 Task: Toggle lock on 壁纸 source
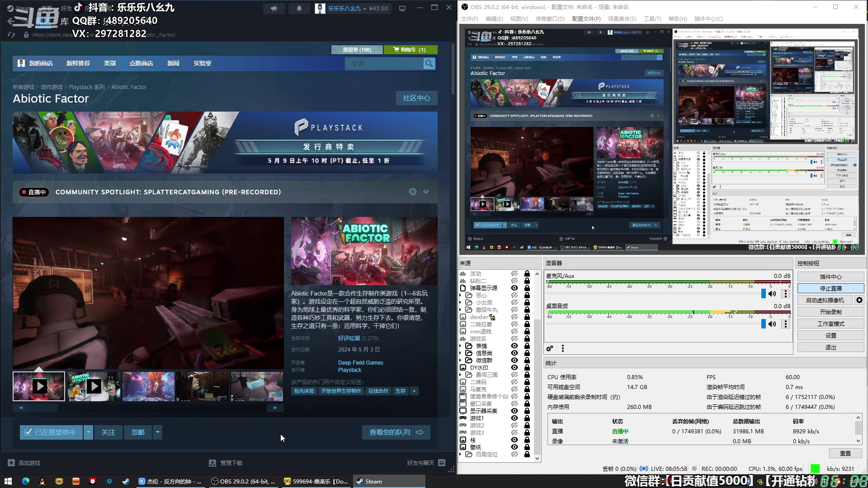pyautogui.click(x=527, y=447)
